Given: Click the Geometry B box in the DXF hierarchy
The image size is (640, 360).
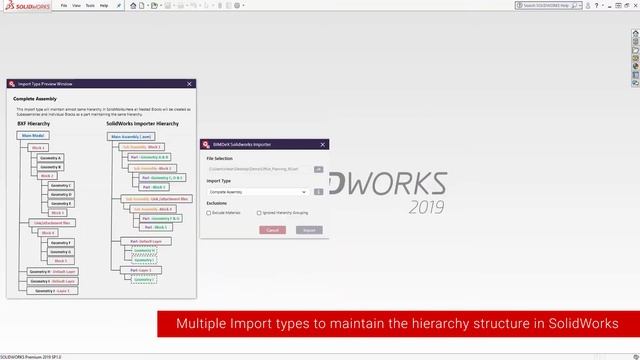Looking at the screenshot, I should 51,167.
